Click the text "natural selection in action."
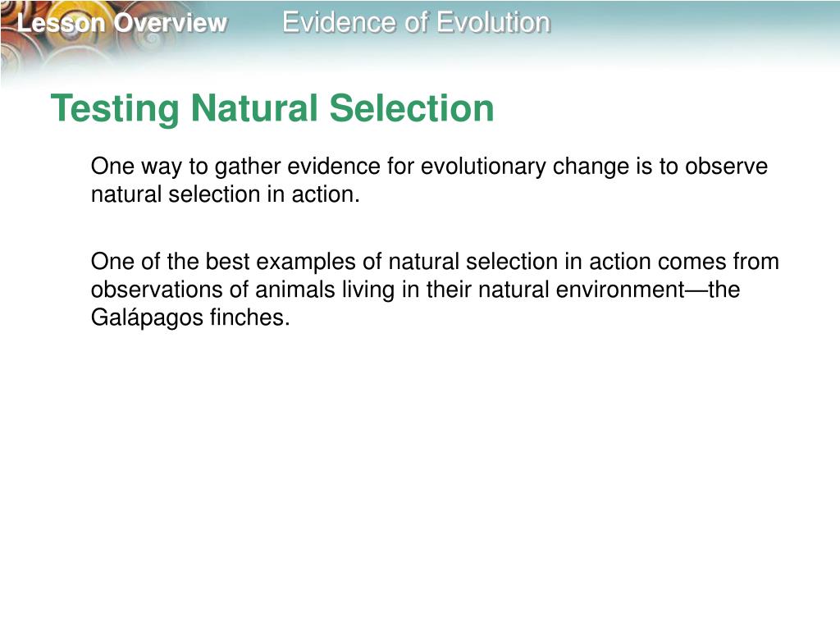Viewport: 840px width, 630px height. tap(225, 194)
